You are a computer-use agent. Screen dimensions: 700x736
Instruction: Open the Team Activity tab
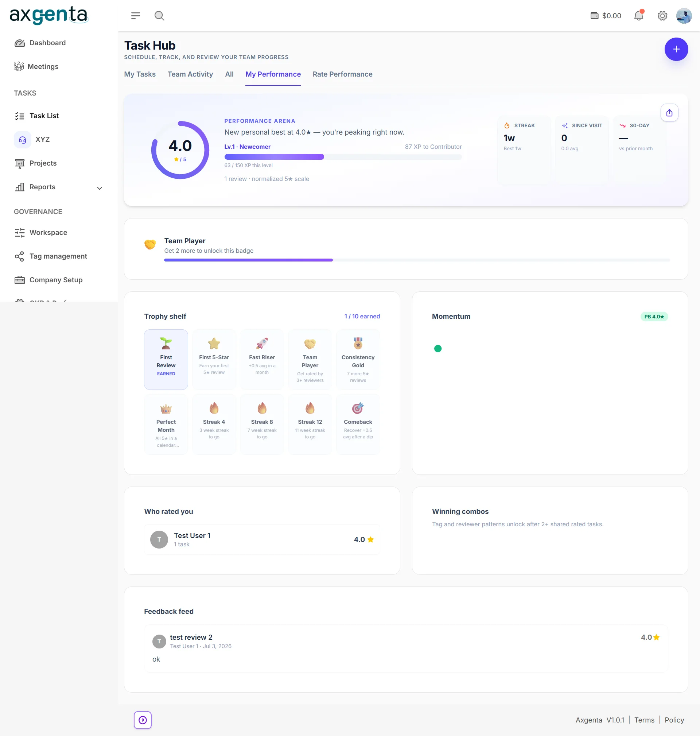(x=190, y=74)
